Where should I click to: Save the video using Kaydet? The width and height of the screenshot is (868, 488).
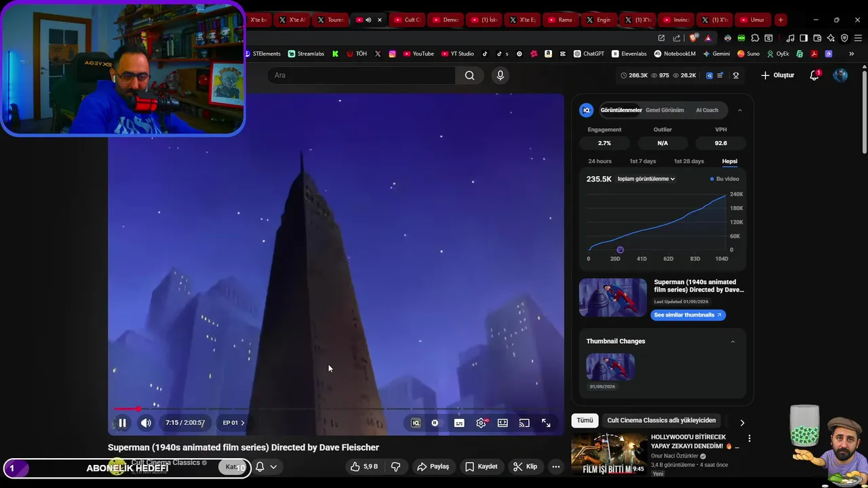point(481,466)
